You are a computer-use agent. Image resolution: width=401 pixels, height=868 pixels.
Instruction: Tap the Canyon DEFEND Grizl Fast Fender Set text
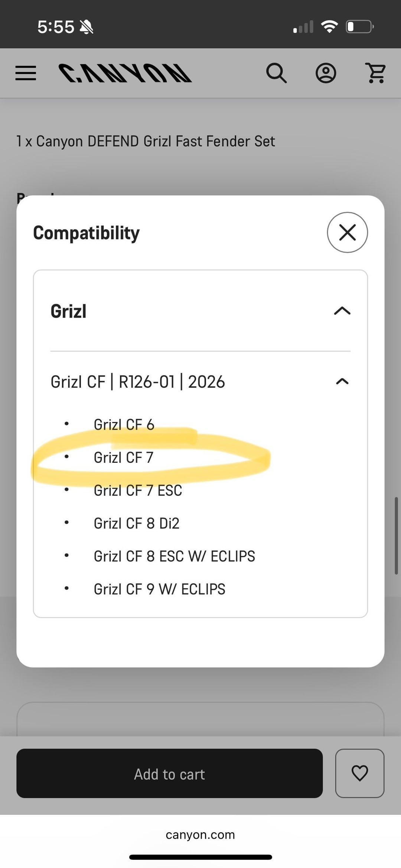[x=146, y=142]
